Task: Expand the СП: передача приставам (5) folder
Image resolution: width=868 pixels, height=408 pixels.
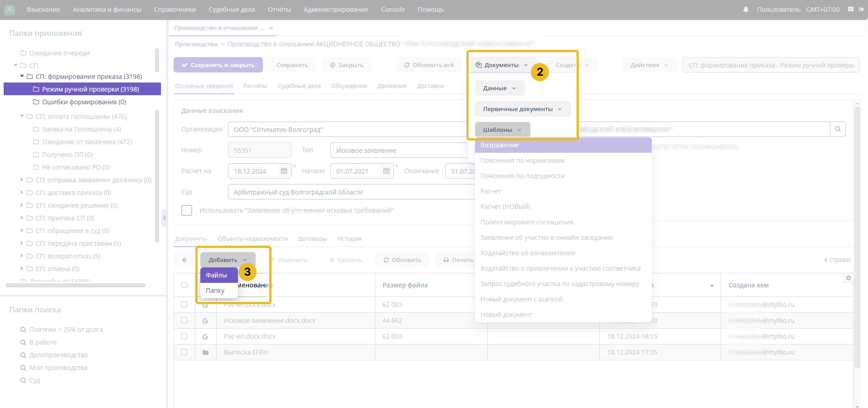Action: (x=22, y=243)
